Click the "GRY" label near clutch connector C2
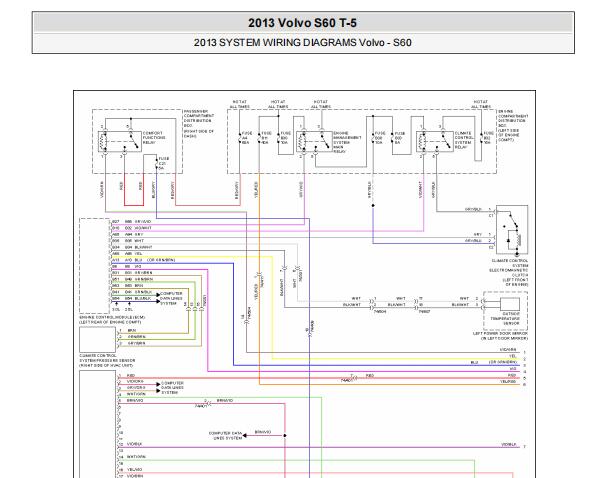This screenshot has width=604, height=478. point(478,235)
